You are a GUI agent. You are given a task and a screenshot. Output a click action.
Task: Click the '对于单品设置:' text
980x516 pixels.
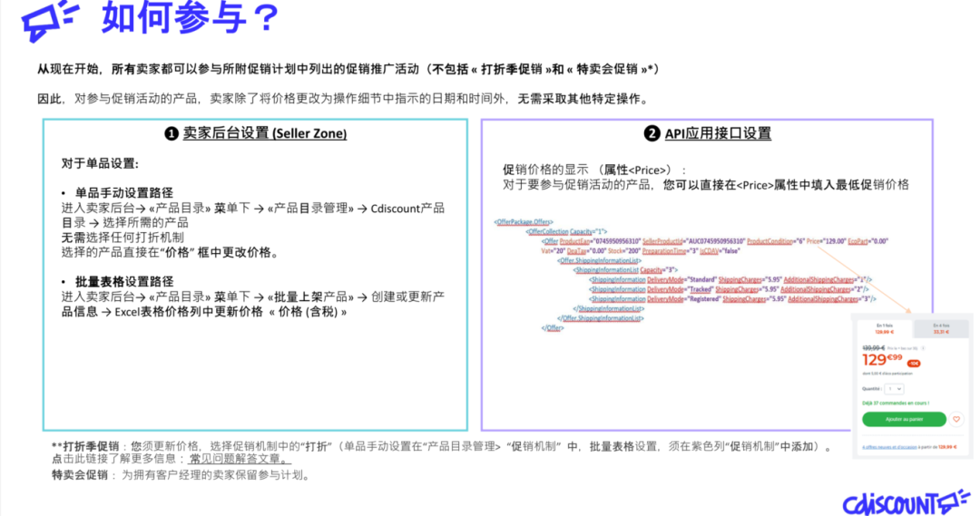(100, 163)
